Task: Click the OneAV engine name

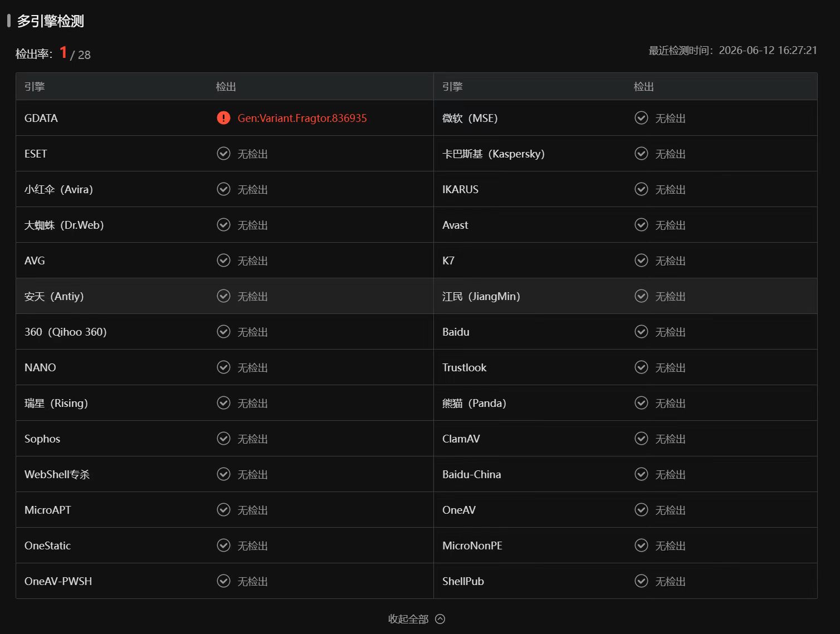Action: click(459, 510)
